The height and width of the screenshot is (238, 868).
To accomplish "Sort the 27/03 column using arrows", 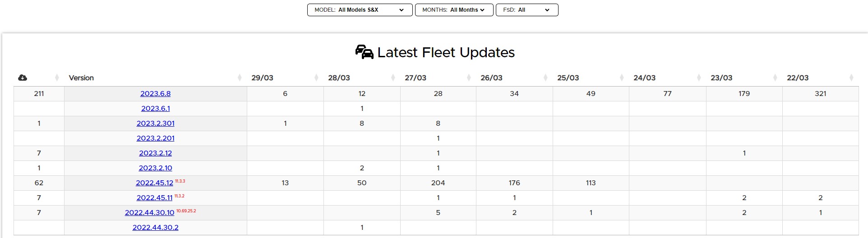I will tap(469, 78).
